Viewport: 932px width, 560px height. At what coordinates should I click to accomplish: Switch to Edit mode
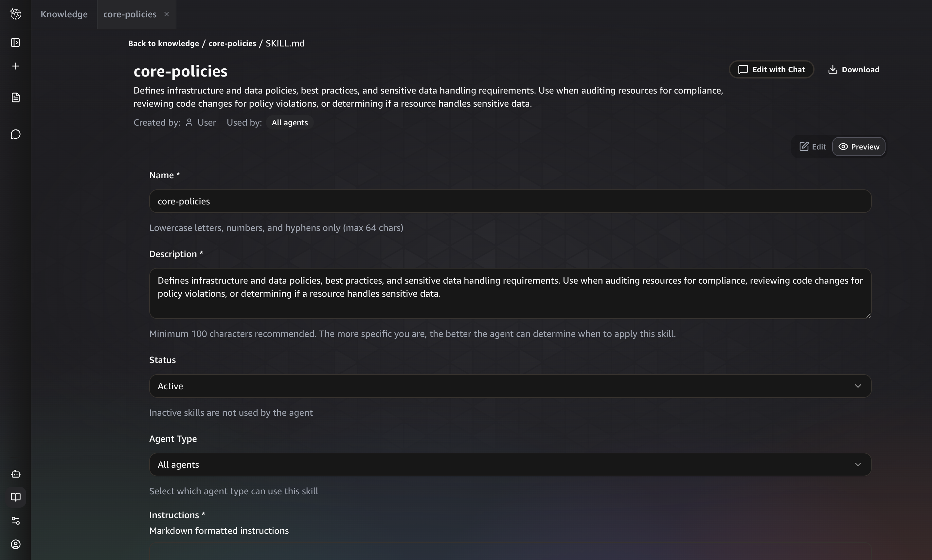[x=812, y=147]
